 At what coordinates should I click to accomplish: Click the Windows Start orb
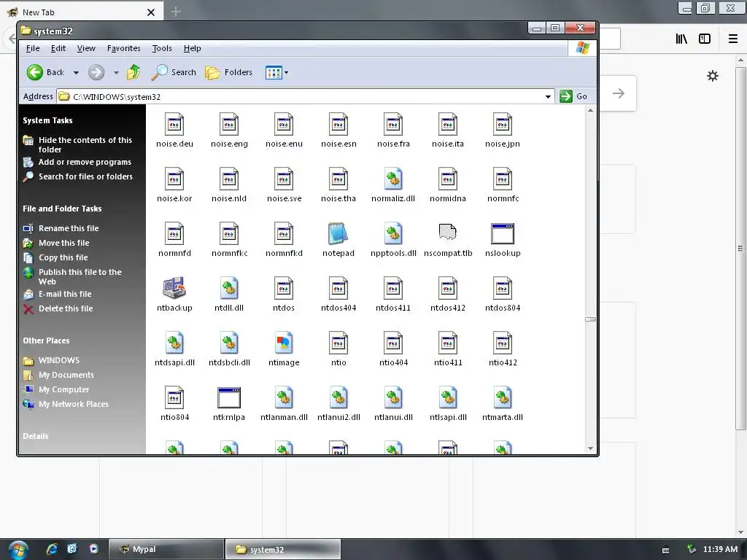point(18,550)
